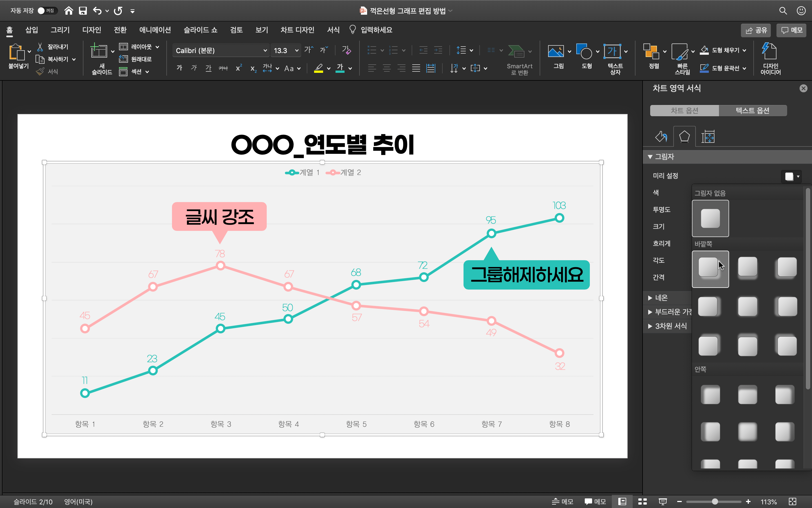
Task: Toggle subscript x₂
Action: (x=253, y=69)
